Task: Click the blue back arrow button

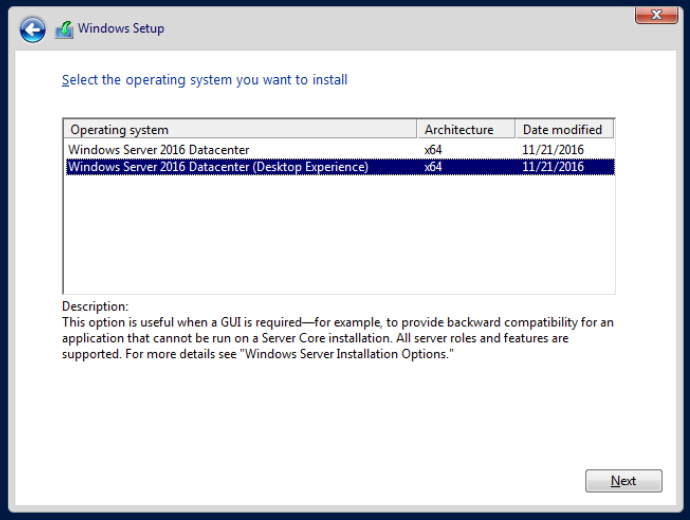Action: [32, 30]
